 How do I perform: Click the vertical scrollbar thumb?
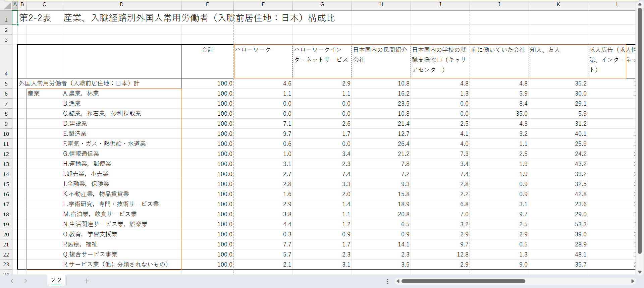pos(640,131)
